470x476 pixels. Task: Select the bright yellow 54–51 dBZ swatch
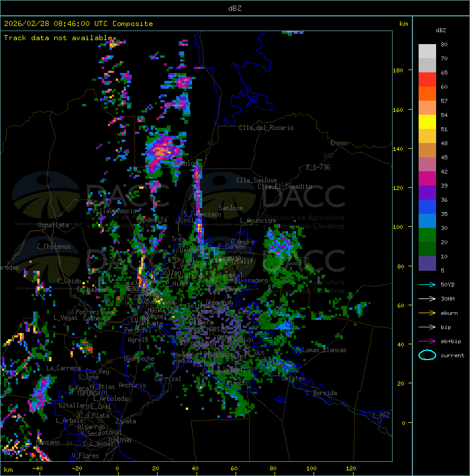tap(427, 122)
